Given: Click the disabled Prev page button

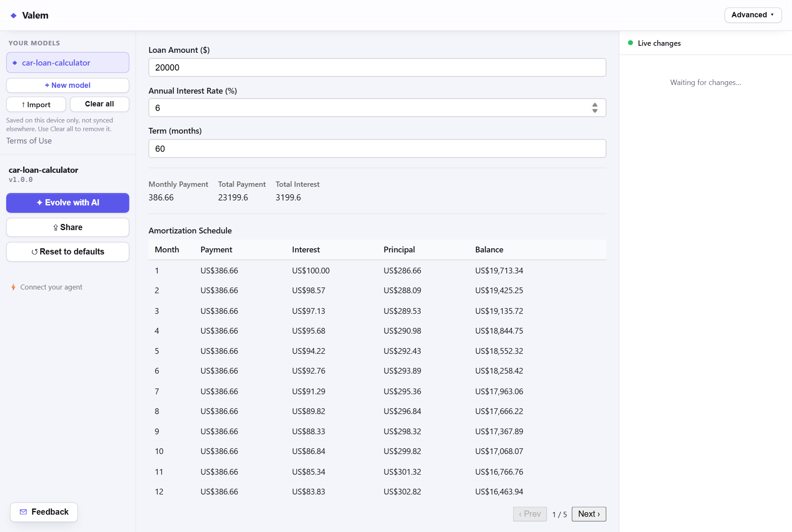Looking at the screenshot, I should 530,514.
